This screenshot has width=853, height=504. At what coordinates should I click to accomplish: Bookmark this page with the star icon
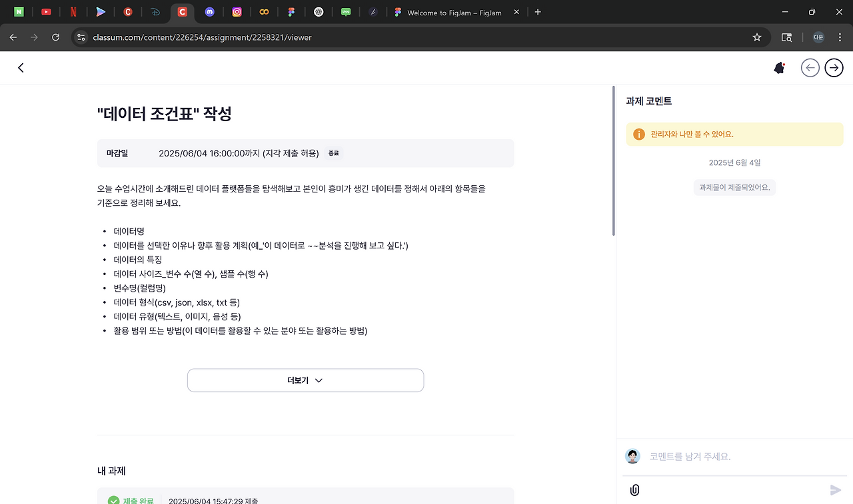tap(757, 37)
